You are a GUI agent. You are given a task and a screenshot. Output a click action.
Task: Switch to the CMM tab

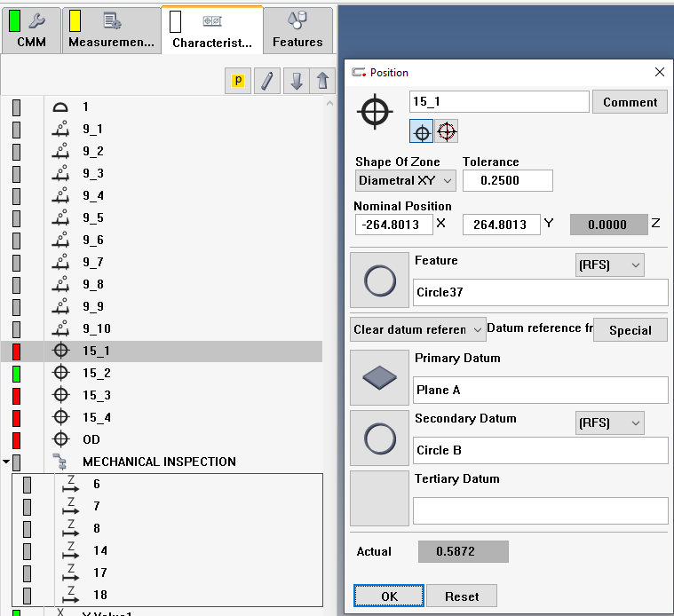(x=31, y=31)
